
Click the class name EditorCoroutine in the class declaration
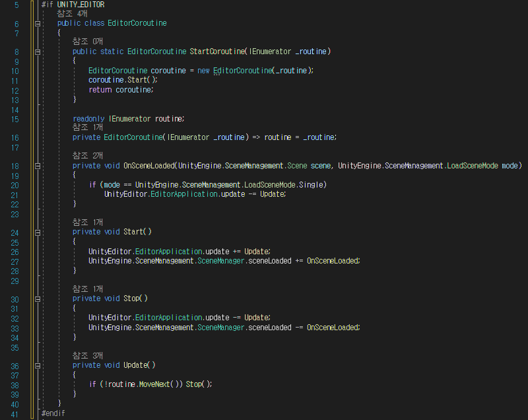137,23
